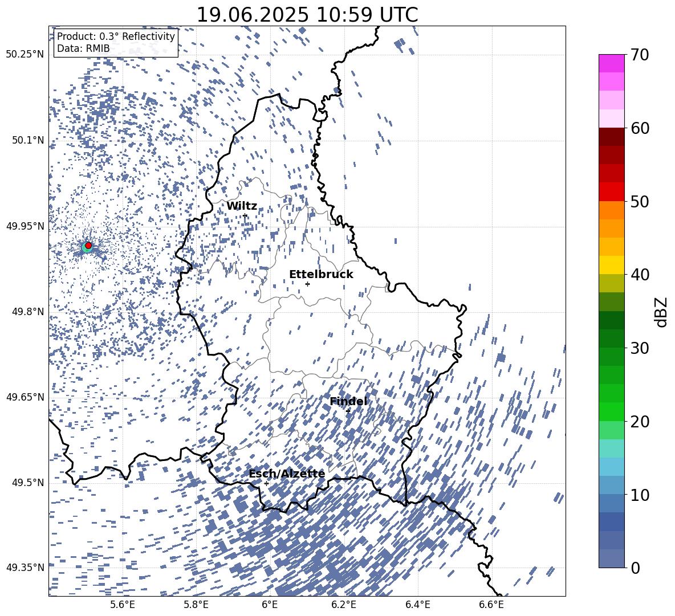
Task: Click the 5.8°E longitude label
Action: pyautogui.click(x=196, y=605)
